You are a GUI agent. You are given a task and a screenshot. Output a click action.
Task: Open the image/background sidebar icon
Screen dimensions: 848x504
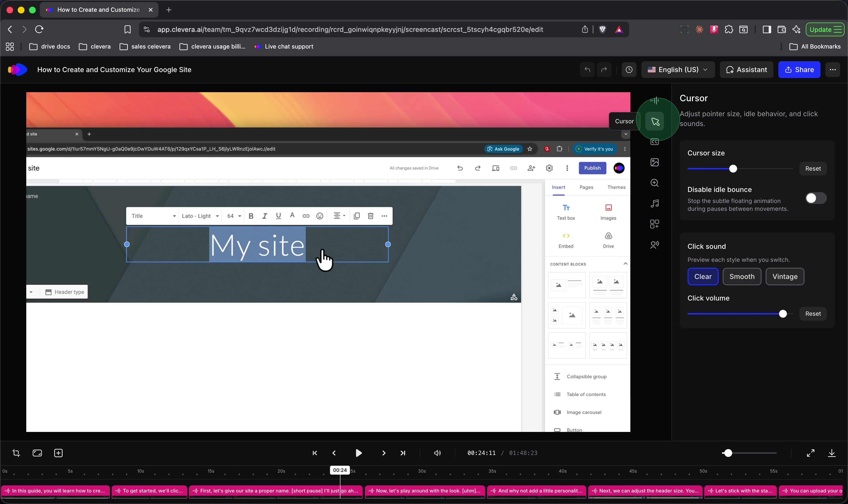tap(655, 162)
